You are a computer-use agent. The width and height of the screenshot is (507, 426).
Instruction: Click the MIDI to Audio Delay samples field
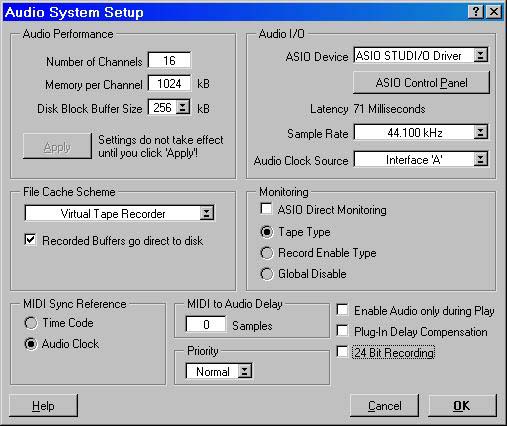pos(206,325)
